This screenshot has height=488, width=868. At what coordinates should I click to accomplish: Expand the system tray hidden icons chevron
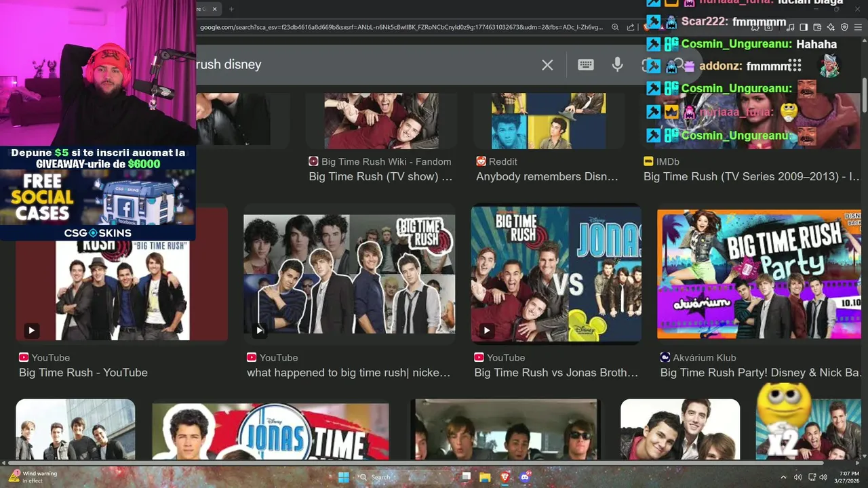[783, 477]
